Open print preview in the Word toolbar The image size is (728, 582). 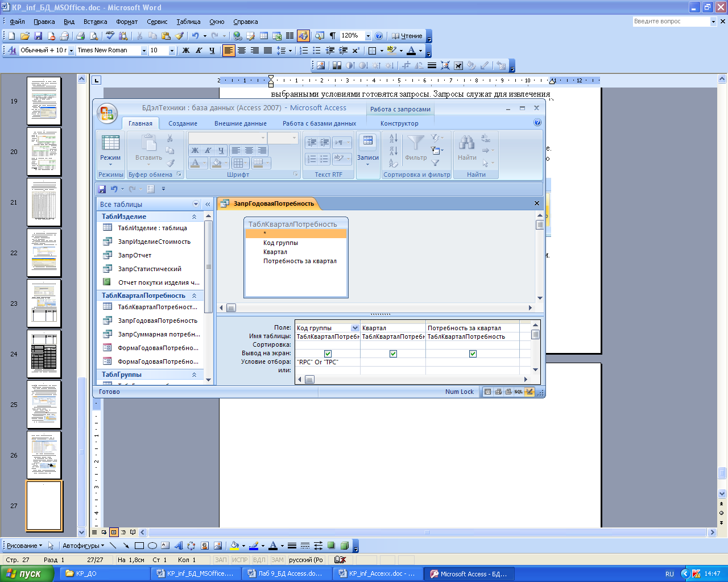tap(94, 36)
